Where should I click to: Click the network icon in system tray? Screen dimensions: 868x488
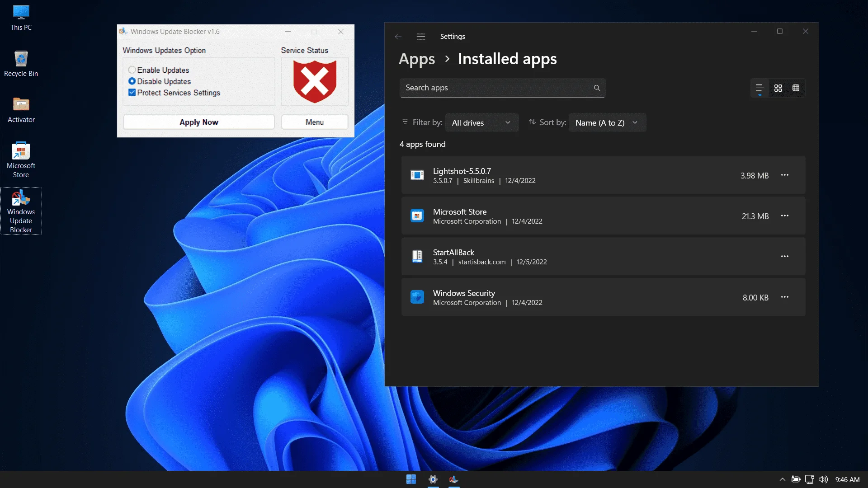click(810, 479)
